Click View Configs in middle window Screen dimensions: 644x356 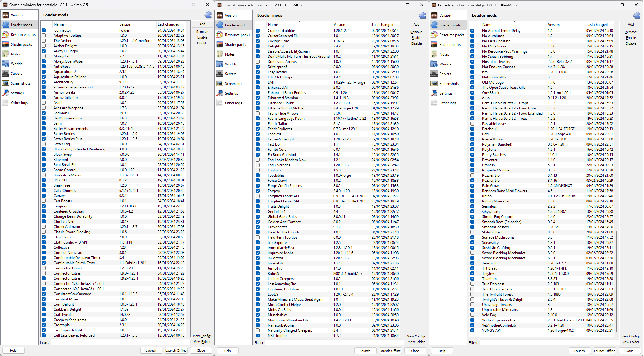point(416,336)
